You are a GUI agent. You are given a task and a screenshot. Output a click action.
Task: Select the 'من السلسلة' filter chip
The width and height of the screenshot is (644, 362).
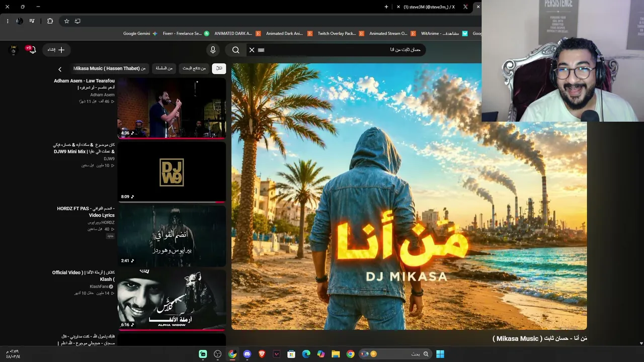(x=164, y=68)
